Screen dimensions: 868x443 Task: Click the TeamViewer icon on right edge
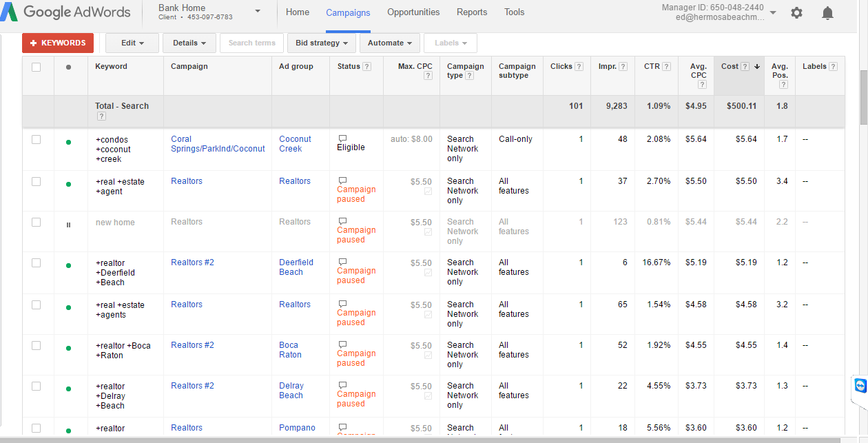pos(860,386)
